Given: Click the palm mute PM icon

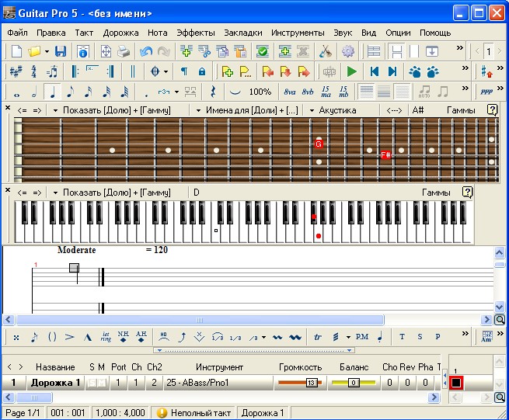Looking at the screenshot, I should coord(361,337).
